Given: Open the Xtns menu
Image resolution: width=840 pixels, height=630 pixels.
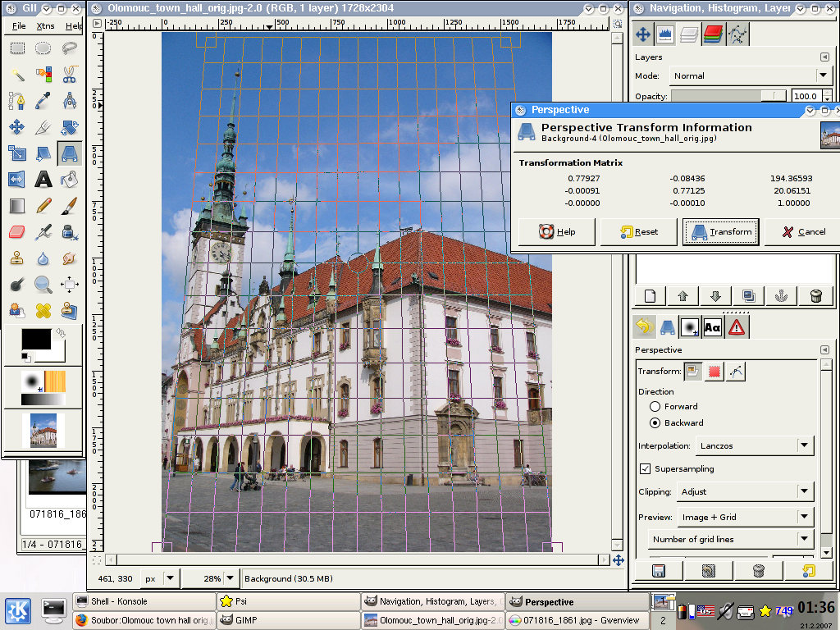Looking at the screenshot, I should (x=46, y=25).
